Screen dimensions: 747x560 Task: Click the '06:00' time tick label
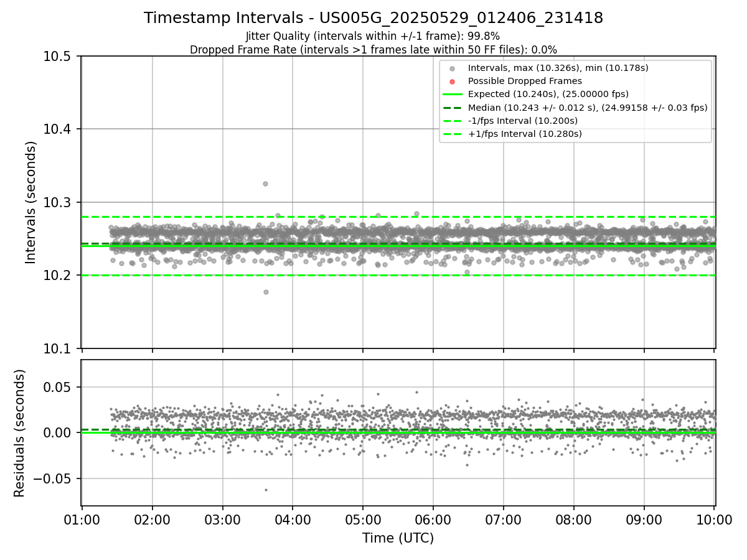pyautogui.click(x=433, y=519)
